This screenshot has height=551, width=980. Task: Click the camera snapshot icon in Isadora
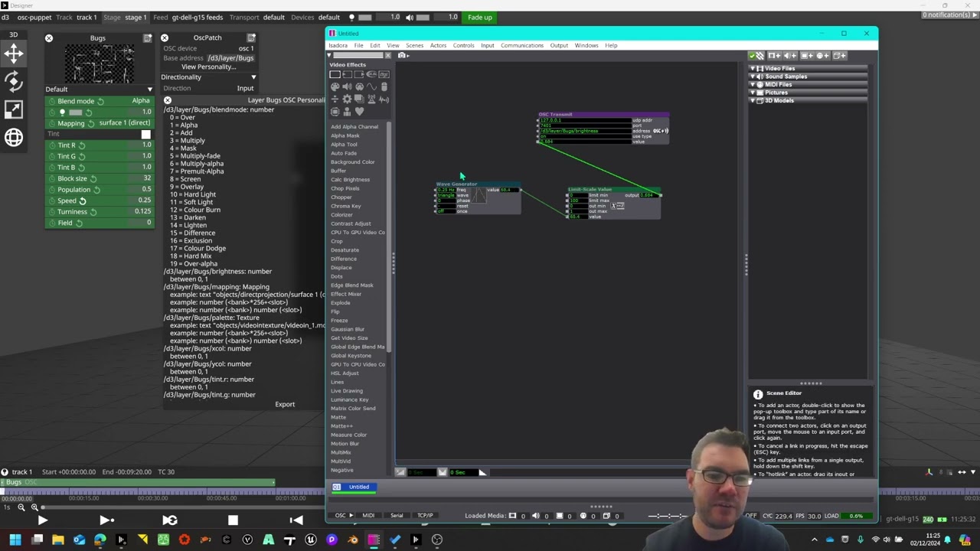coord(402,55)
